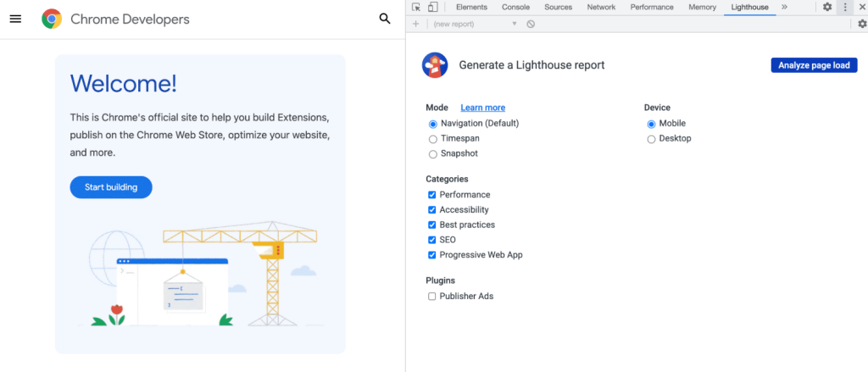The height and width of the screenshot is (372, 868).
Task: Open the (new report) dropdown
Action: [x=475, y=24]
